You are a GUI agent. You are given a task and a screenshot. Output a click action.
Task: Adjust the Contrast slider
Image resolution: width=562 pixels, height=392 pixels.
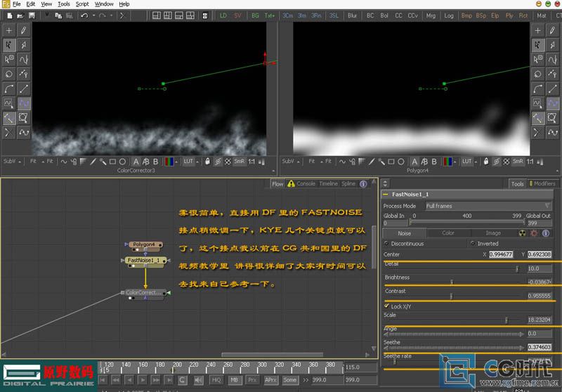pos(451,296)
